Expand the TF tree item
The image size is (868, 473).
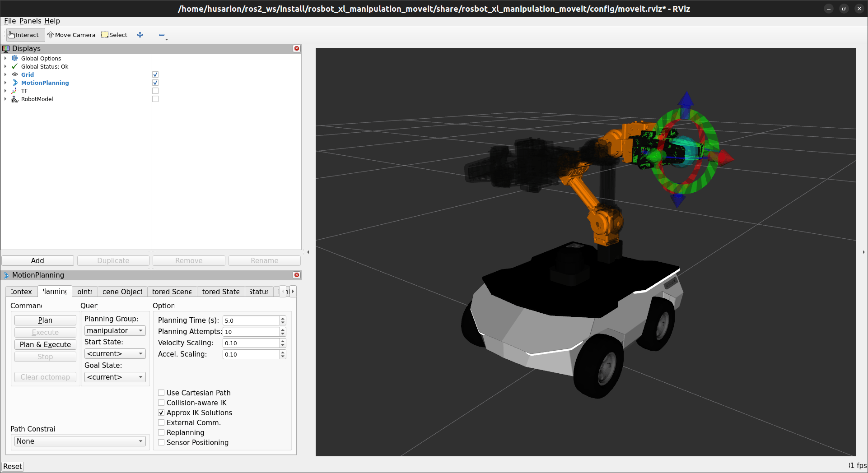[5, 91]
